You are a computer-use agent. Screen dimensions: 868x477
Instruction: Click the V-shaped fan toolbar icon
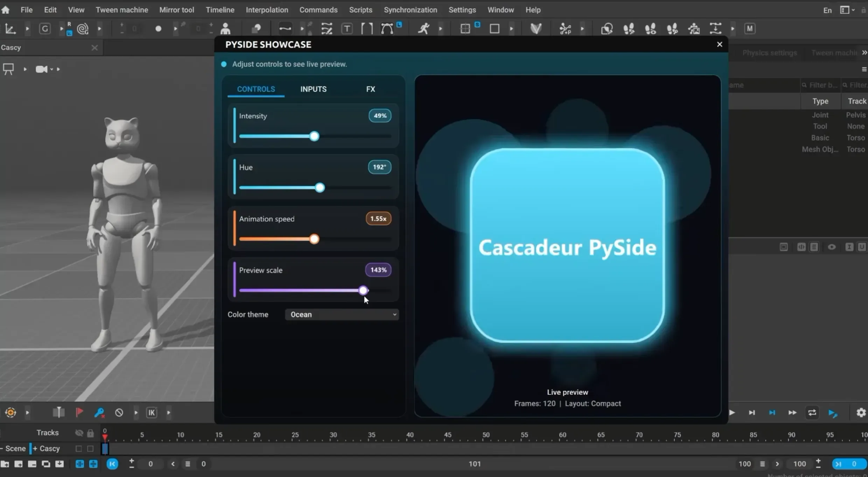click(536, 29)
